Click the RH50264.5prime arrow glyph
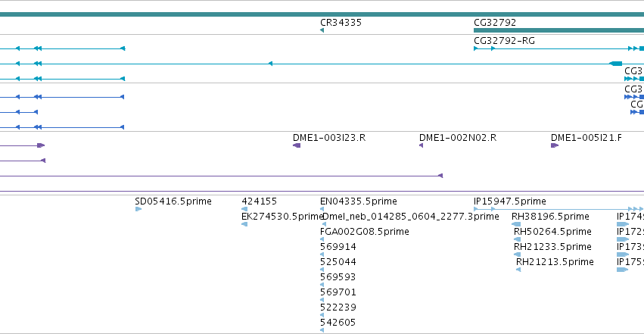 tap(517, 239)
